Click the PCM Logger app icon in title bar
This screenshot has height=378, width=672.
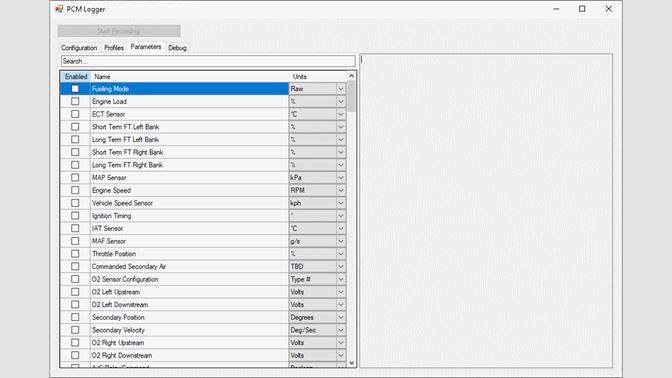59,9
